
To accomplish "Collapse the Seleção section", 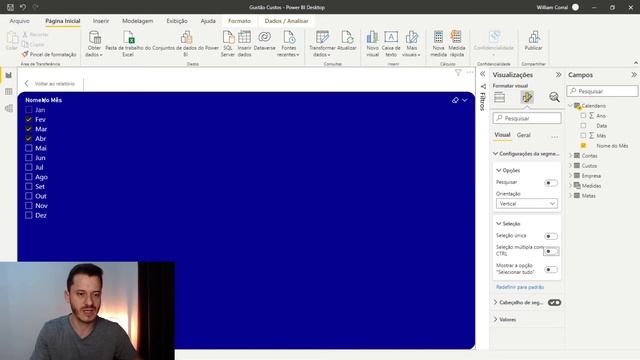I will click(x=498, y=224).
